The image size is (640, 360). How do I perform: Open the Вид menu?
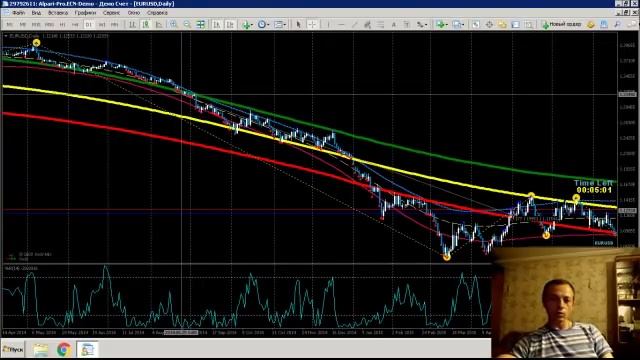pos(36,13)
